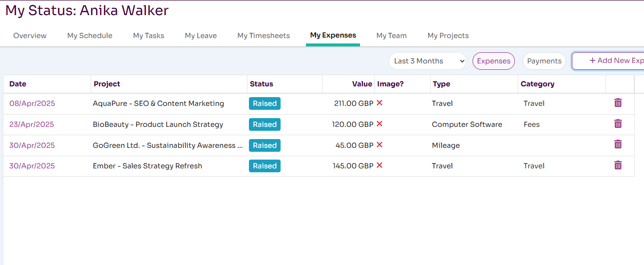Click the Raised status badge for Ember

click(265, 166)
